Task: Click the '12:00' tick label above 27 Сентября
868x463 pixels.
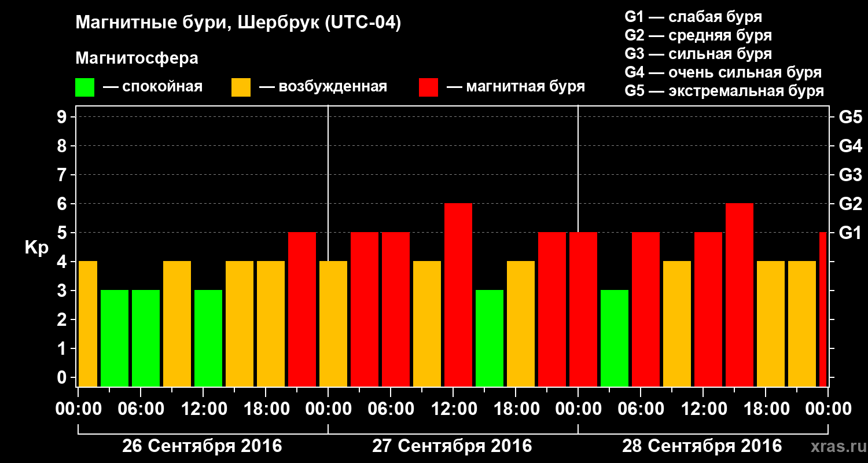Action: (x=453, y=409)
